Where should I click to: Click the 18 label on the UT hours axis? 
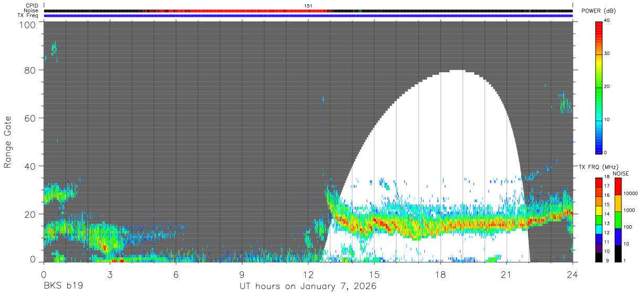click(x=441, y=275)
